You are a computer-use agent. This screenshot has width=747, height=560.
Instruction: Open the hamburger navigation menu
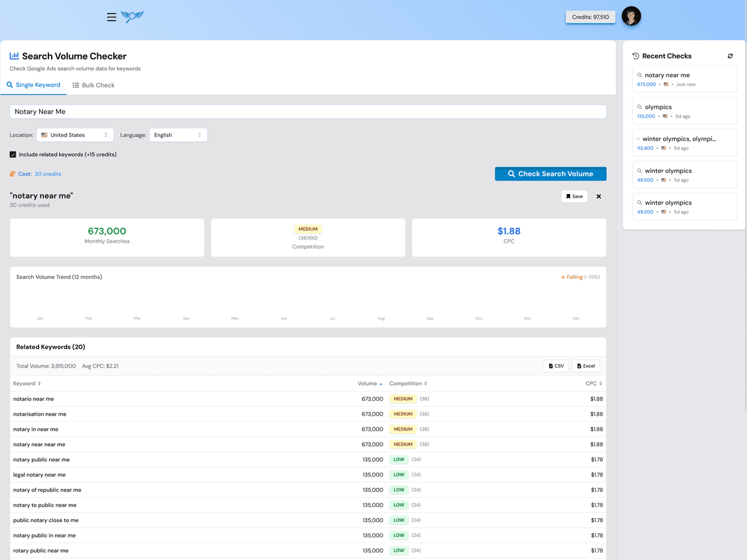(x=111, y=17)
